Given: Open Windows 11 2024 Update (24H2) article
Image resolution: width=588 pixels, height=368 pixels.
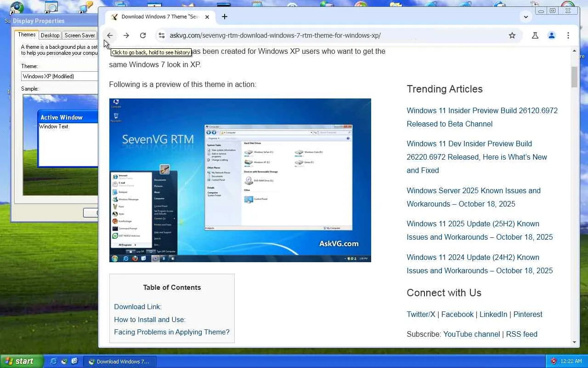Looking at the screenshot, I should coord(480,264).
